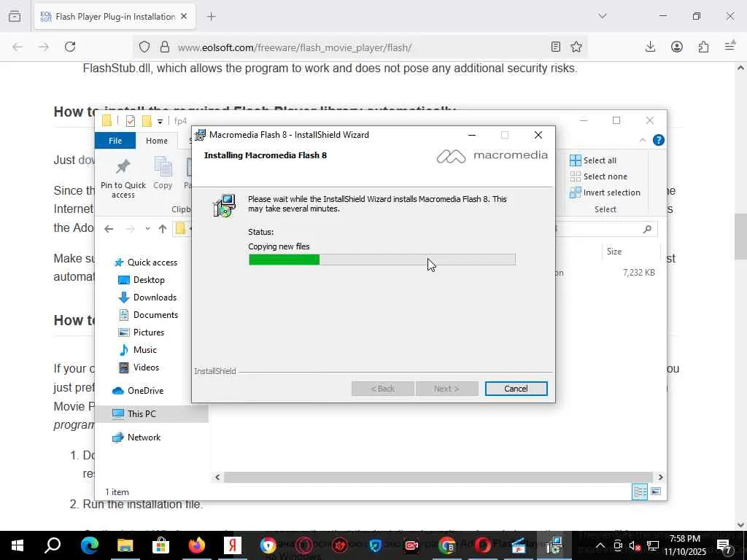The height and width of the screenshot is (560, 747).
Task: Cancel the Macromedia Flash 8 installation
Action: [516, 389]
